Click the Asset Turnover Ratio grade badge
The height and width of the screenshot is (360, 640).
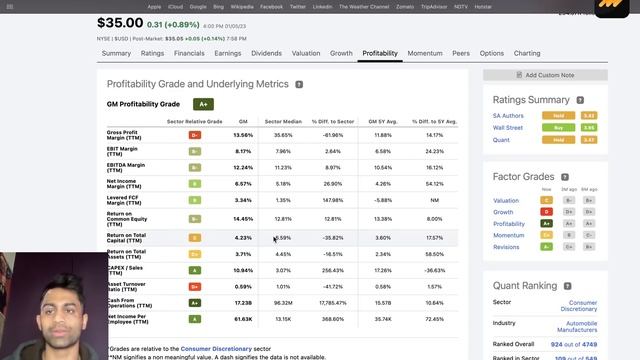[195, 287]
